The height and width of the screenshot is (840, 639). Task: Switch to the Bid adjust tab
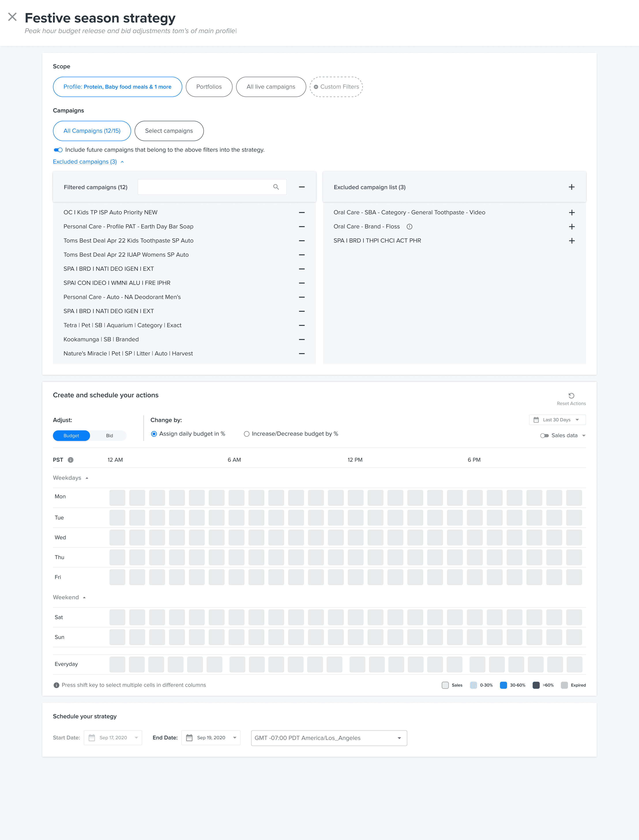[x=109, y=436]
